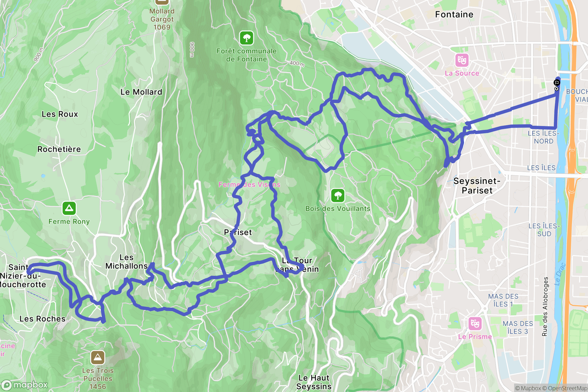
Task: Click the Fontaine city label
Action: click(x=454, y=14)
